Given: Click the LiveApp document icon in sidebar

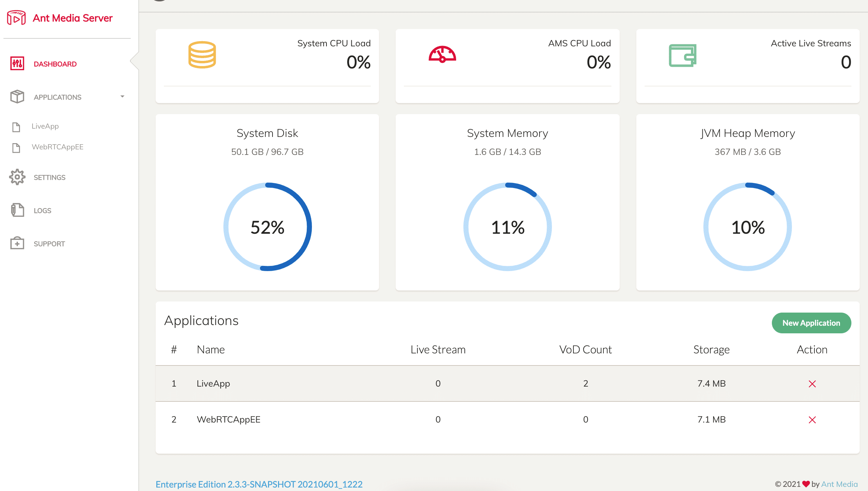Looking at the screenshot, I should (16, 127).
